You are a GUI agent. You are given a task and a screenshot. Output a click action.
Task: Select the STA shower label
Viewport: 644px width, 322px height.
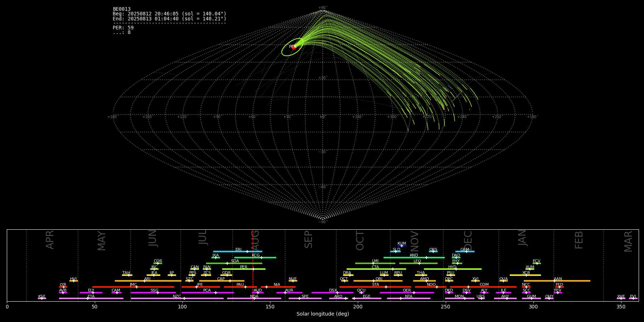coord(375,284)
